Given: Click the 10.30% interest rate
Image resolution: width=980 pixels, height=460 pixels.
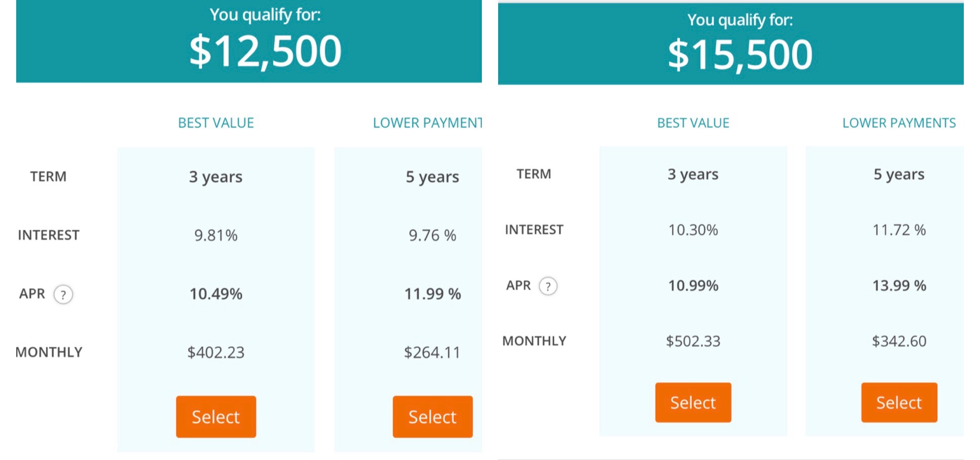Looking at the screenshot, I should click(x=692, y=230).
